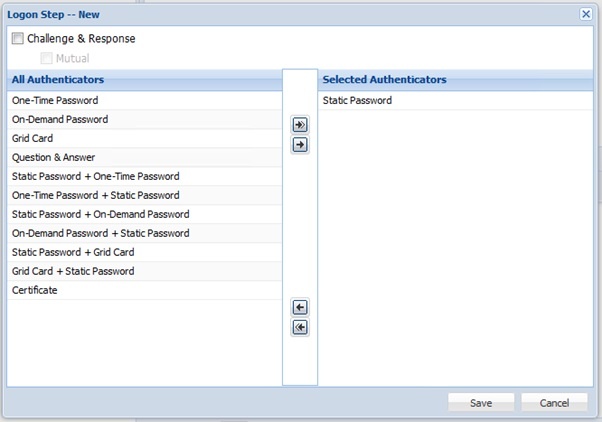Screen dimensions: 602x422
Task: Select the Question & Answer authenticator
Action: [x=54, y=158]
